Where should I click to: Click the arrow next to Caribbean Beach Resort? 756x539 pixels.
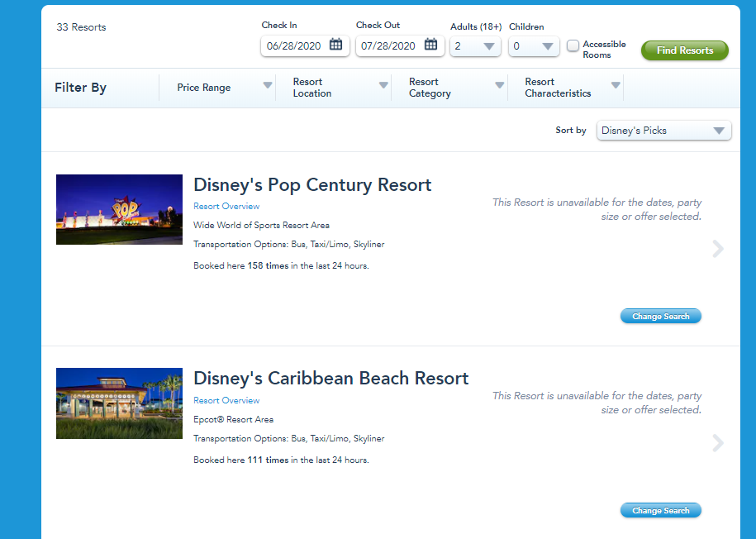point(717,444)
